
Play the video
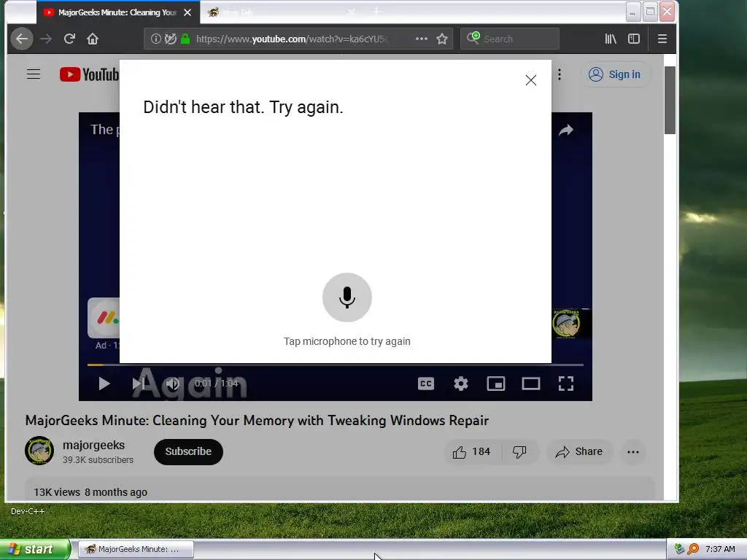point(104,384)
